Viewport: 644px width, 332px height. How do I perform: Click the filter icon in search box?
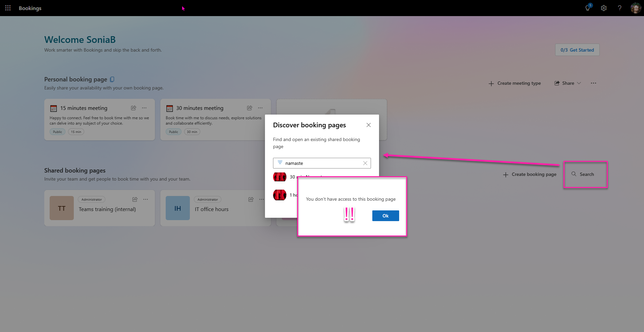[x=280, y=163]
